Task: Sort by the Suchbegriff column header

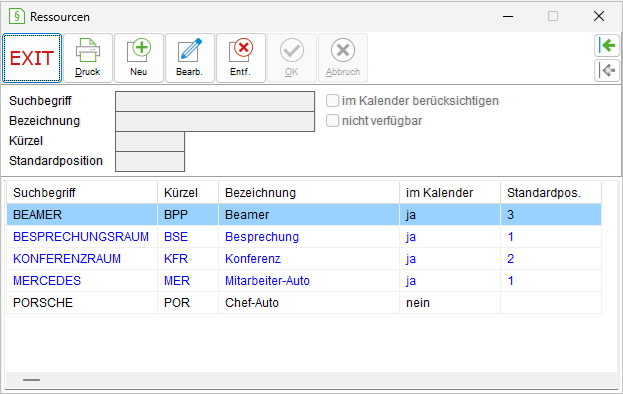Action: point(82,193)
